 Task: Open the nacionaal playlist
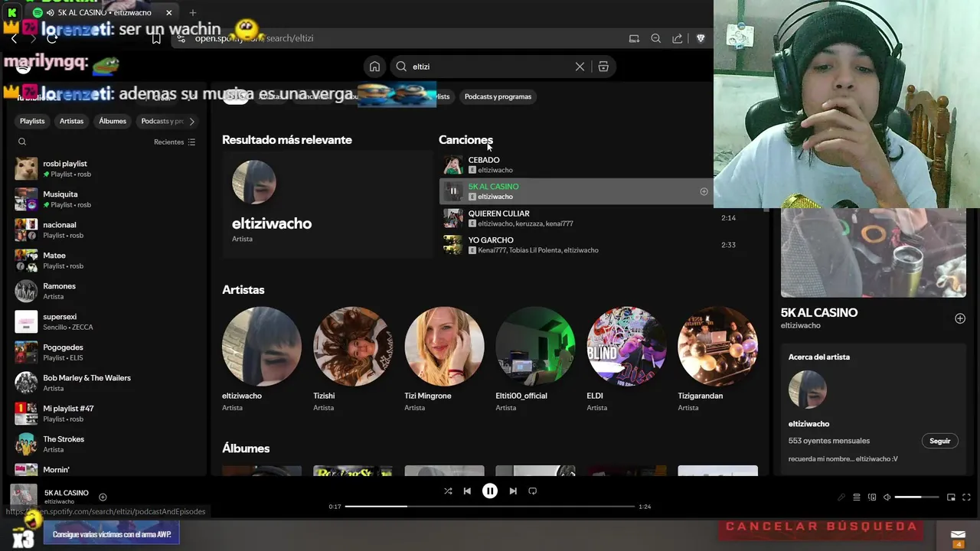point(105,230)
